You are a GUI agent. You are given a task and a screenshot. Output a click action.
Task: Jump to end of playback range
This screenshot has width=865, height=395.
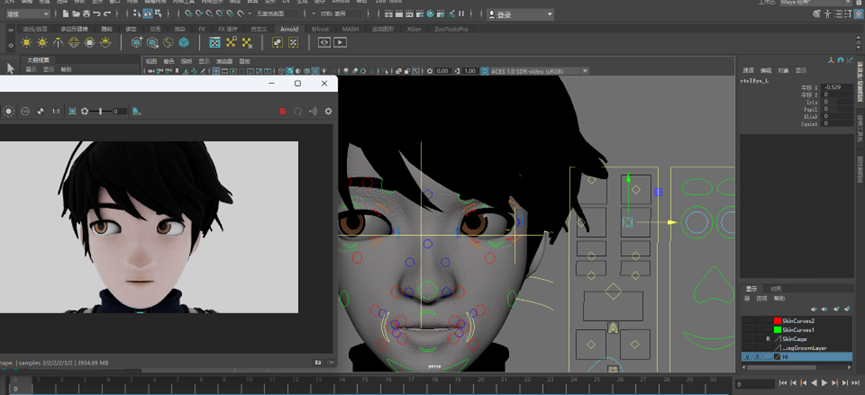pyautogui.click(x=855, y=383)
